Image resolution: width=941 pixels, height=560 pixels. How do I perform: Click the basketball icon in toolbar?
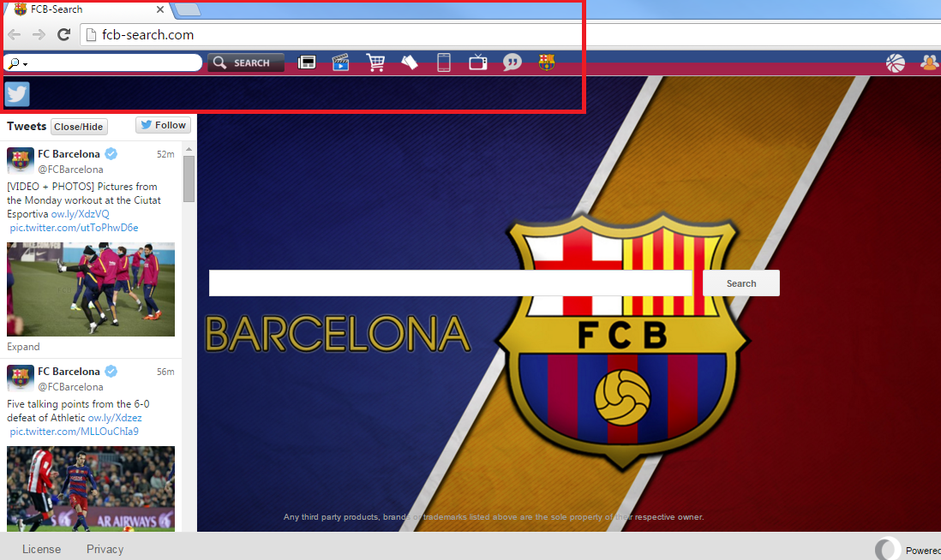point(895,63)
